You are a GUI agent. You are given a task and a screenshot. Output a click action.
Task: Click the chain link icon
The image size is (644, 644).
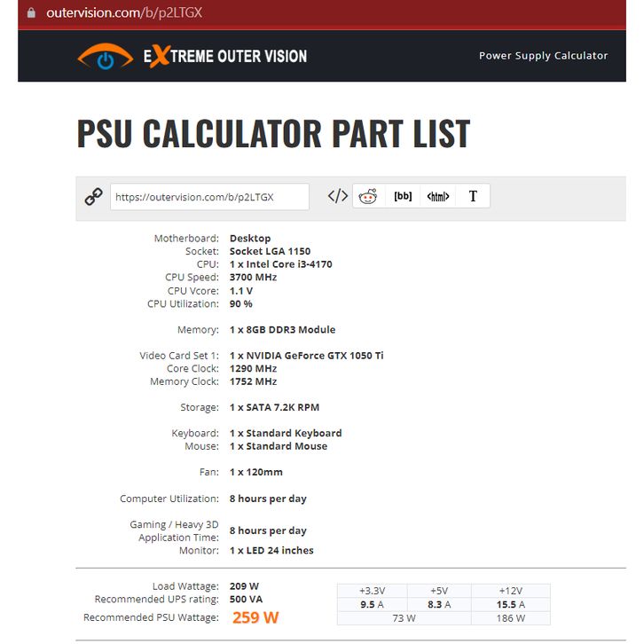pos(94,197)
